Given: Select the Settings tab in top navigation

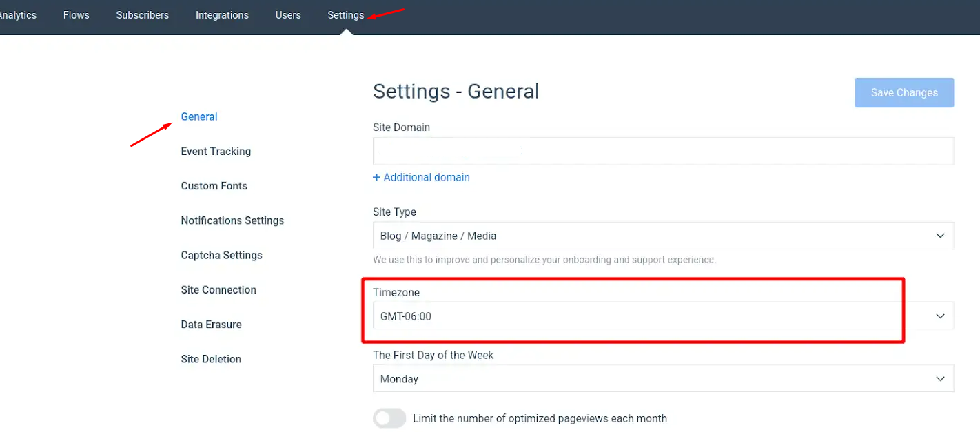Looking at the screenshot, I should tap(345, 15).
